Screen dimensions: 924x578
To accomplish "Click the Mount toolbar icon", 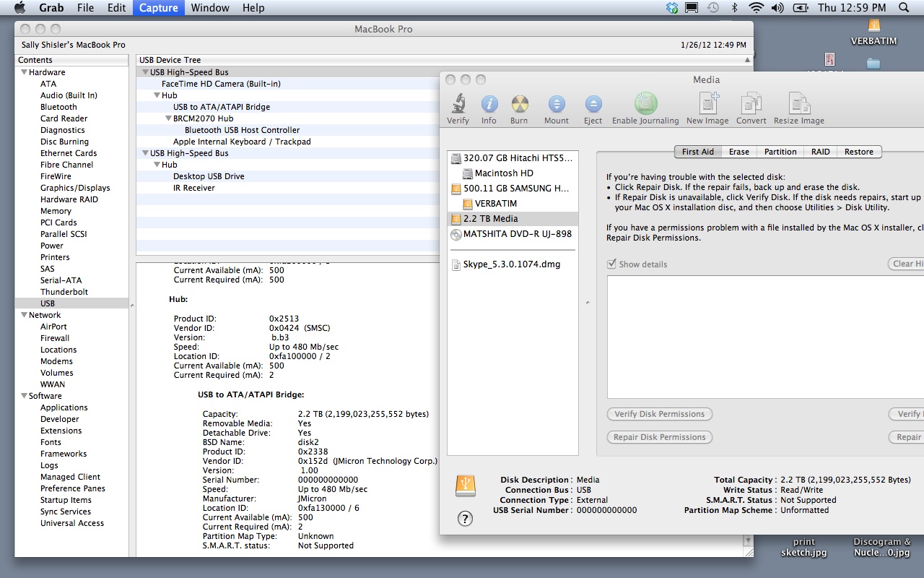I will (557, 104).
